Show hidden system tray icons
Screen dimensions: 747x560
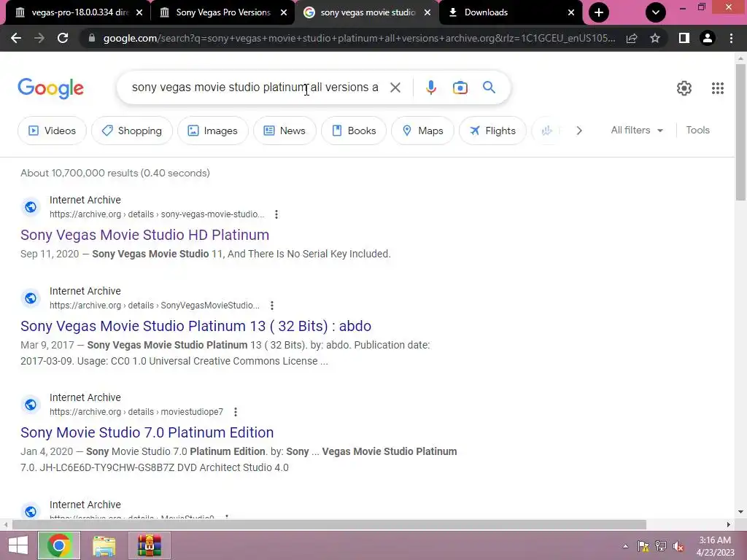pyautogui.click(x=625, y=546)
